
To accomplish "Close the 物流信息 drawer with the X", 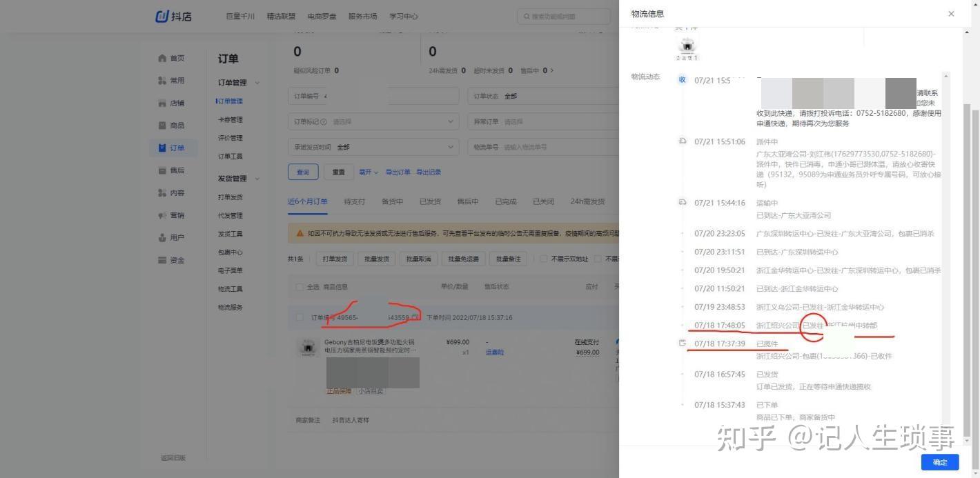I will pyautogui.click(x=951, y=14).
